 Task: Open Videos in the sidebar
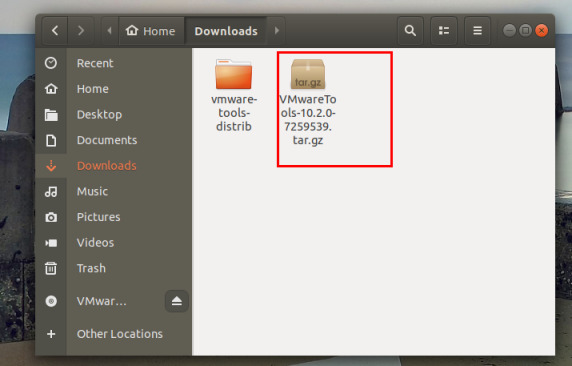click(95, 243)
